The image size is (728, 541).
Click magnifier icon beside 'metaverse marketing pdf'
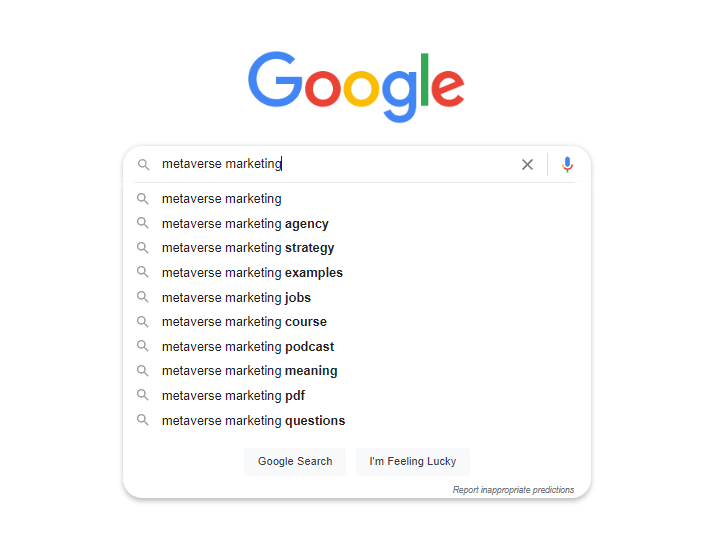143,395
